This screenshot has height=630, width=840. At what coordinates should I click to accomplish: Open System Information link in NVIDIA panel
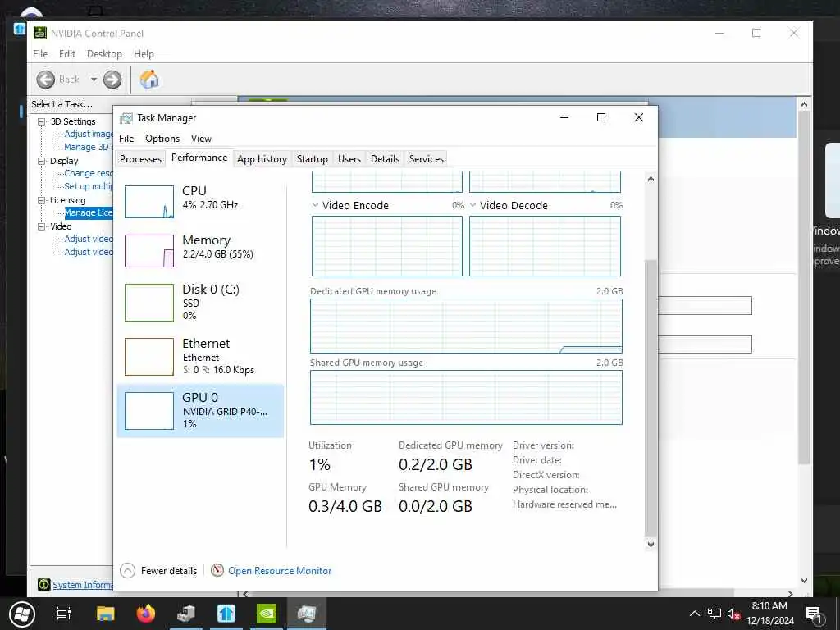click(x=83, y=585)
